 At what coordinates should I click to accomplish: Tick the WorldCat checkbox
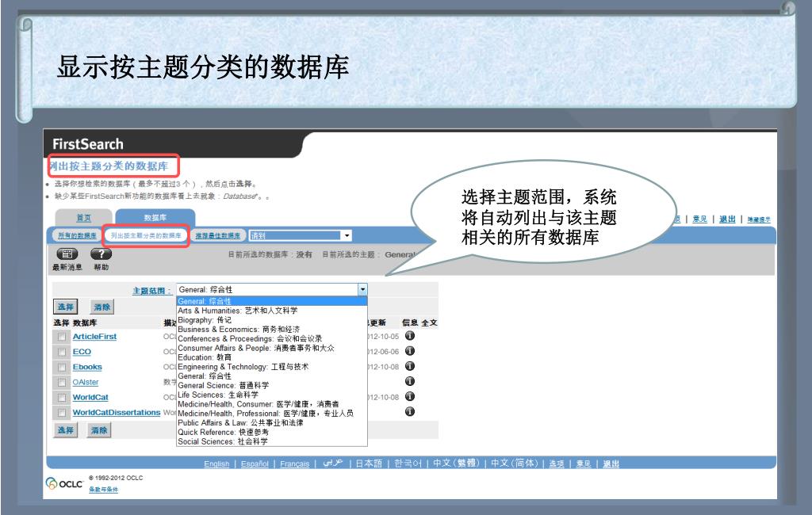point(62,398)
